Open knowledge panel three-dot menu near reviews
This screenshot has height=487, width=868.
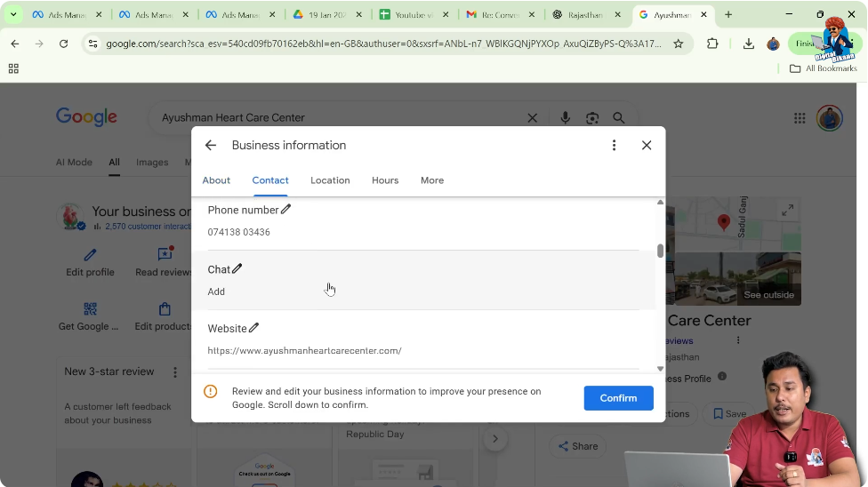tap(738, 340)
